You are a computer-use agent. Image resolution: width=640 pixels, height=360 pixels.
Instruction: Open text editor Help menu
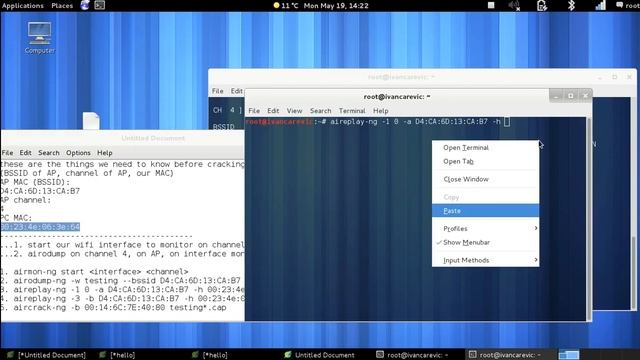click(104, 153)
